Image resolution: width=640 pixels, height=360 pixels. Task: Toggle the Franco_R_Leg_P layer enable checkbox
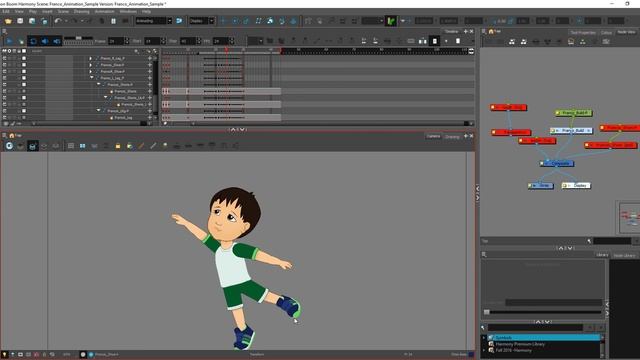coord(24,58)
